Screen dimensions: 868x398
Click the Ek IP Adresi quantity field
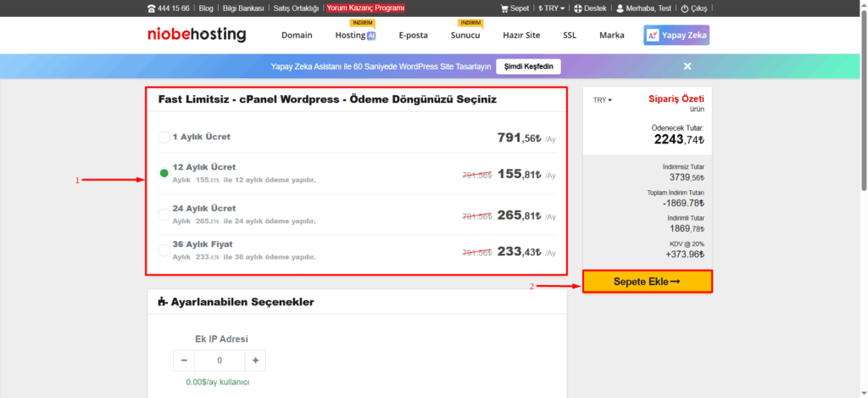pyautogui.click(x=220, y=361)
